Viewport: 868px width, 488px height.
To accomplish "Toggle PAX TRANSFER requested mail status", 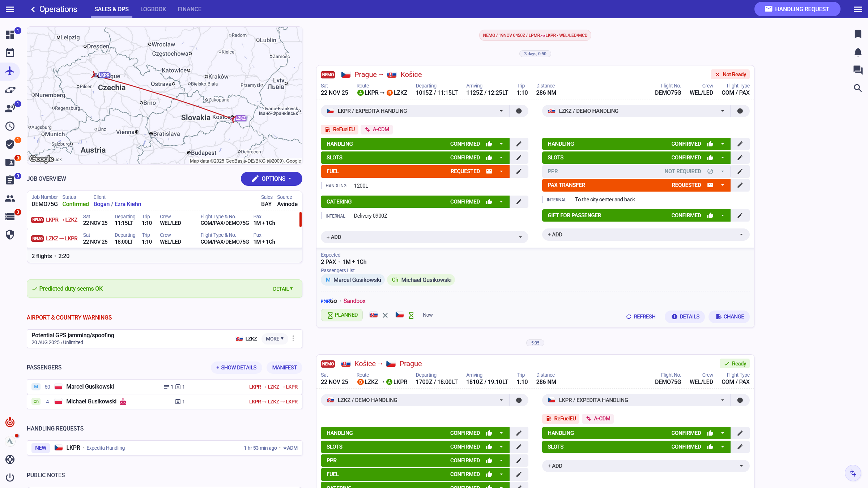I will 710,185.
